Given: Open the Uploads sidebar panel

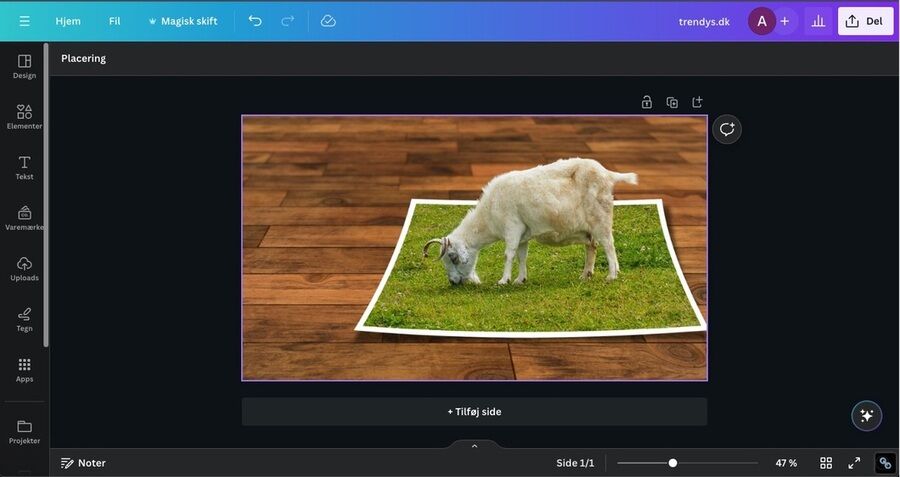Looking at the screenshot, I should [24, 269].
